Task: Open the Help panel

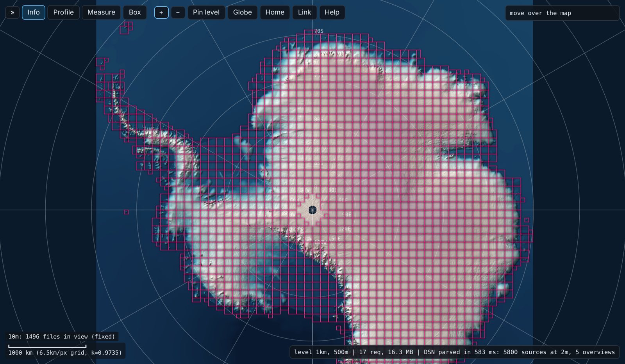Action: point(332,12)
